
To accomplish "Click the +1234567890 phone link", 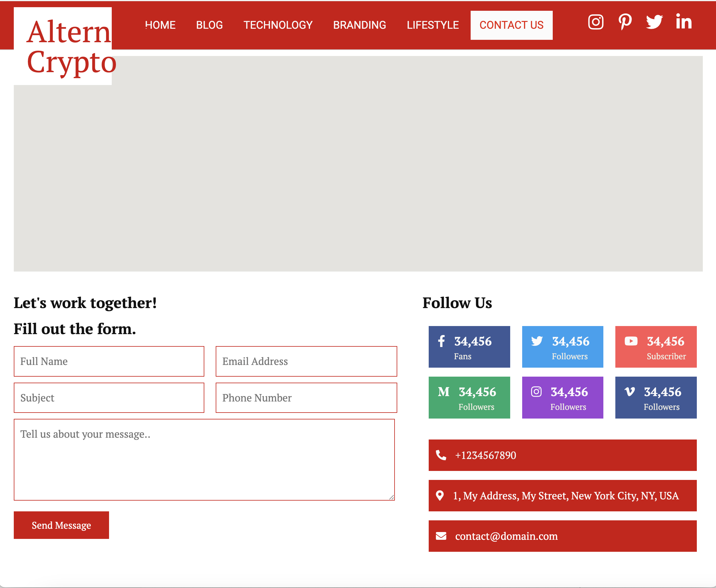I will pyautogui.click(x=485, y=455).
